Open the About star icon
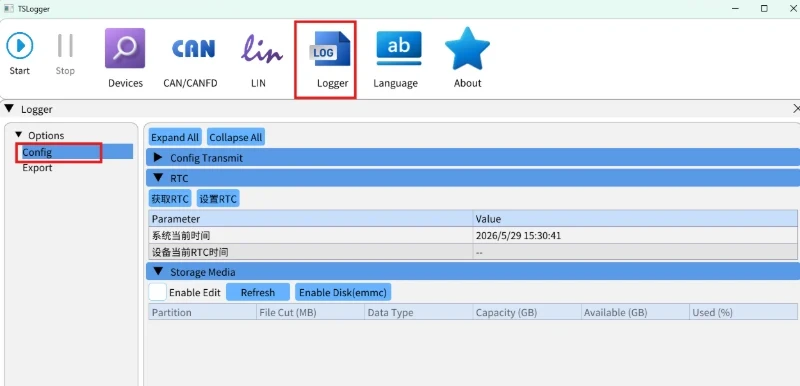800x386 pixels. click(x=467, y=48)
